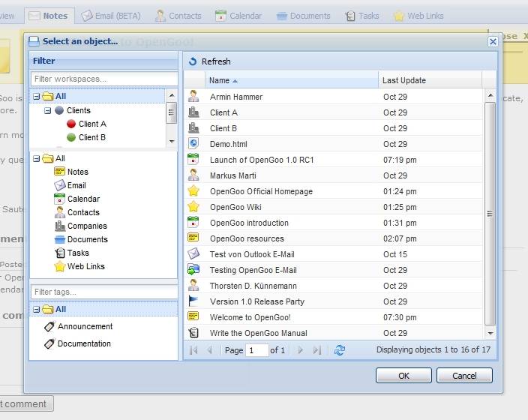Image resolution: width=528 pixels, height=420 pixels.
Task: Click the green Client B workspace dot
Action: coord(71,137)
